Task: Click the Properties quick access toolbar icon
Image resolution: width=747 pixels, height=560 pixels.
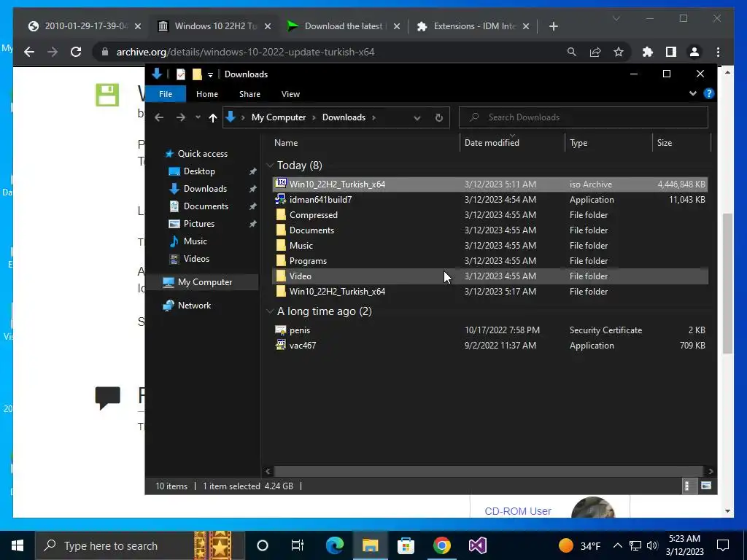Action: (181, 74)
